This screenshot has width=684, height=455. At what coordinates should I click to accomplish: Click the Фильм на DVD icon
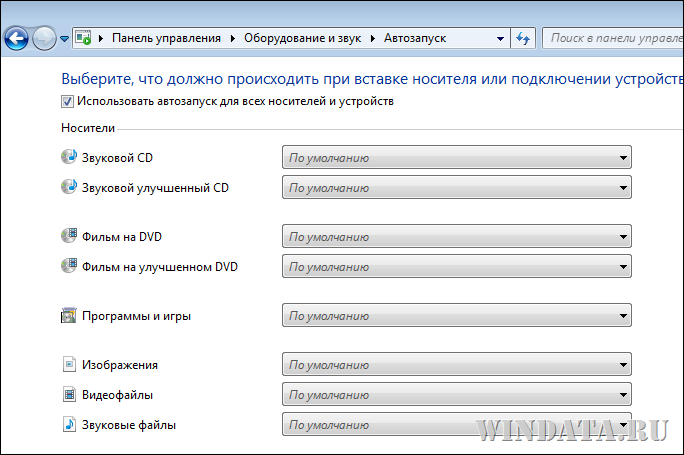click(x=69, y=236)
